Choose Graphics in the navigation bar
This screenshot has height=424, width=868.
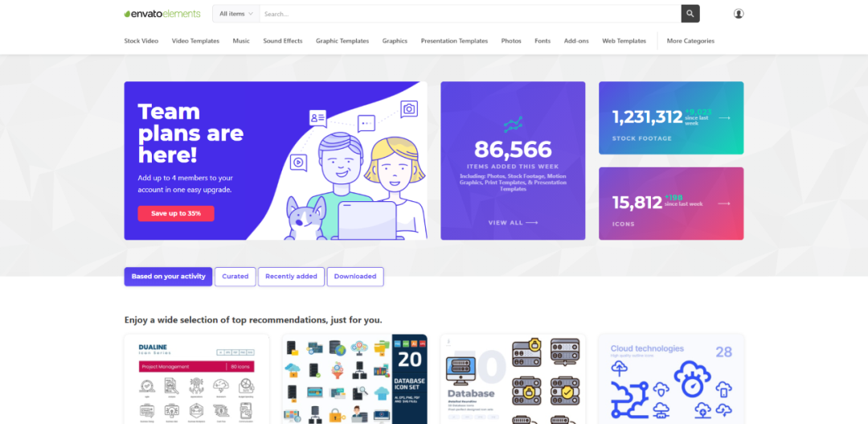tap(395, 41)
